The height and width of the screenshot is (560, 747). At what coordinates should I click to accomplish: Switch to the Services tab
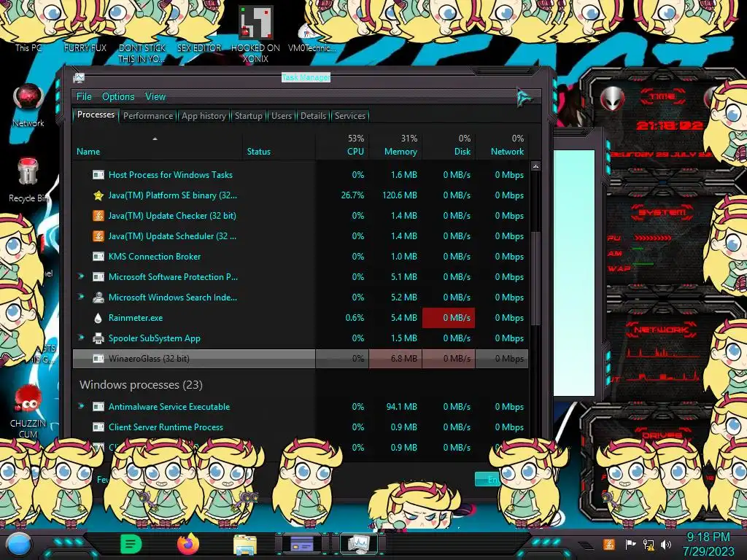tap(350, 116)
